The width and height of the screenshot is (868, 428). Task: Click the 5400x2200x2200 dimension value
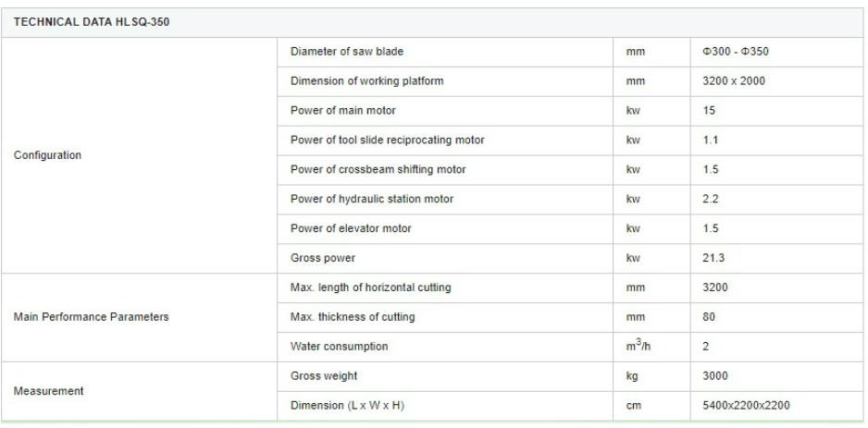(746, 405)
